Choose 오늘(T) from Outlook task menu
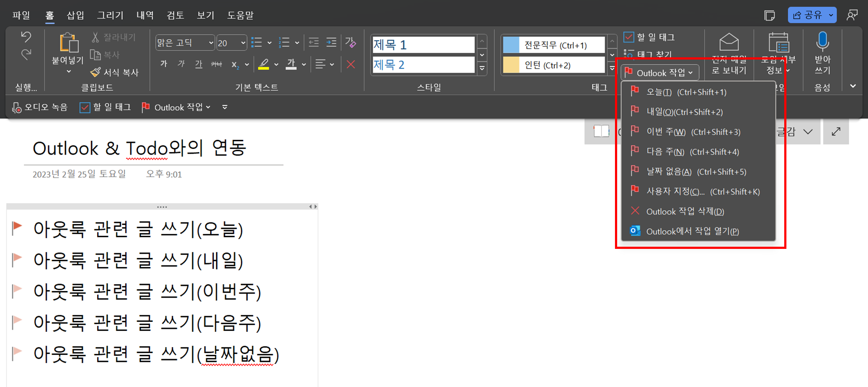Viewport: 868px width, 387px height. (x=698, y=92)
